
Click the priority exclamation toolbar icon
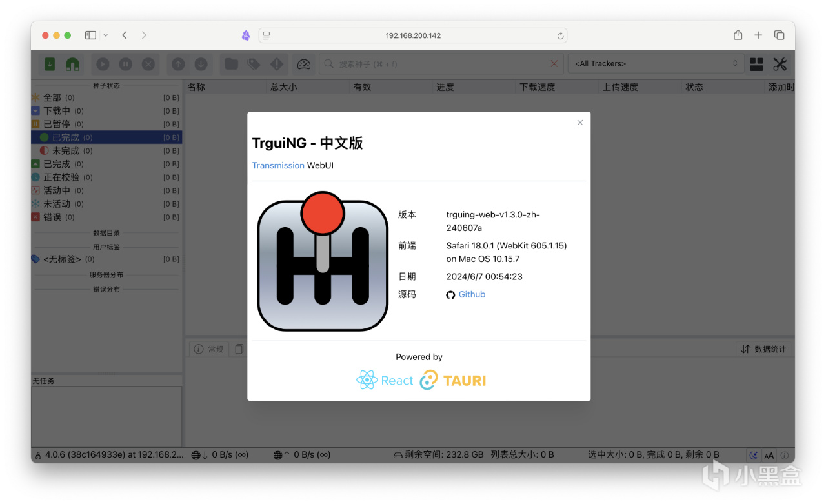pos(277,64)
